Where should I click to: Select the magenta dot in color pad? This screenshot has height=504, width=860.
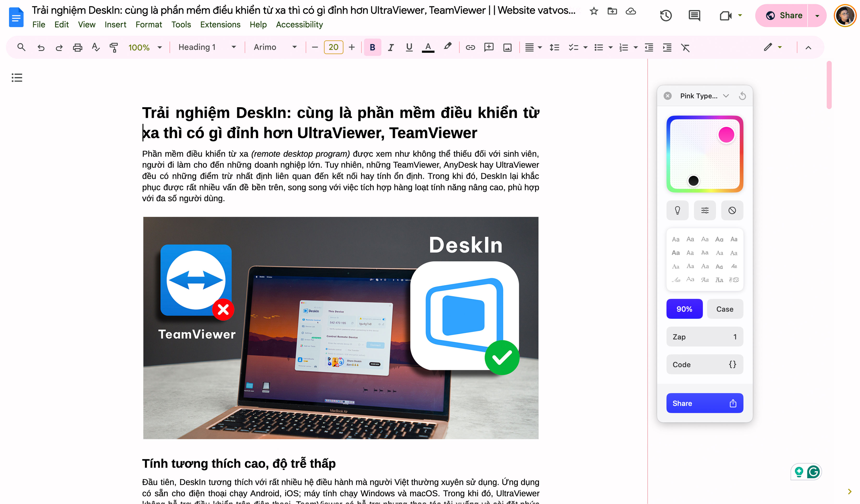pos(726,135)
